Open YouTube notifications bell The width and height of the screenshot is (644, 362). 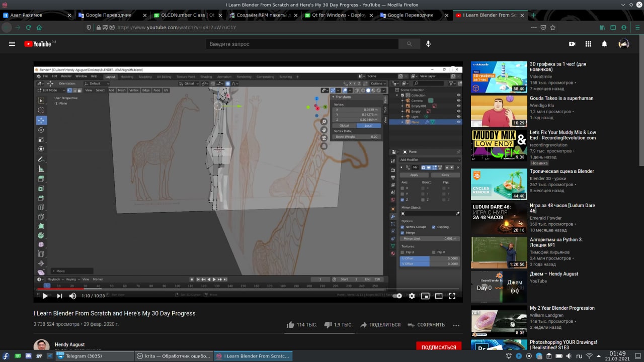(x=604, y=44)
